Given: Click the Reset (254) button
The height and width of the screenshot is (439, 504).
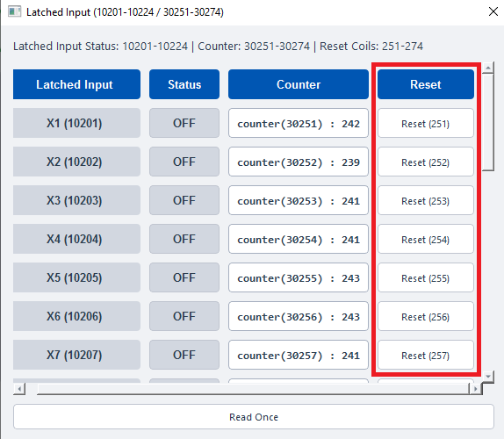Looking at the screenshot, I should click(x=426, y=239).
